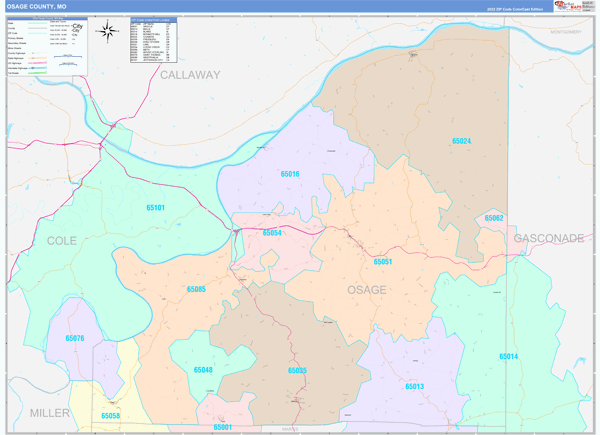Click the CALLAWAY county label
The width and height of the screenshot is (600, 435).
[190, 75]
